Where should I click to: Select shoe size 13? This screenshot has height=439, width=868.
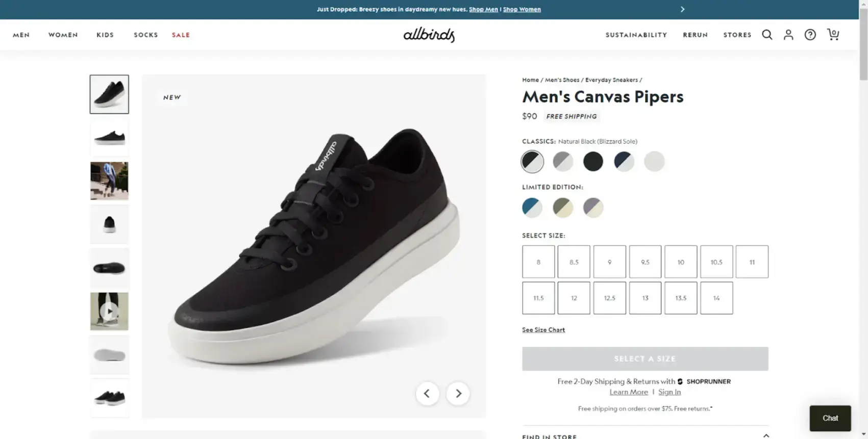click(645, 298)
